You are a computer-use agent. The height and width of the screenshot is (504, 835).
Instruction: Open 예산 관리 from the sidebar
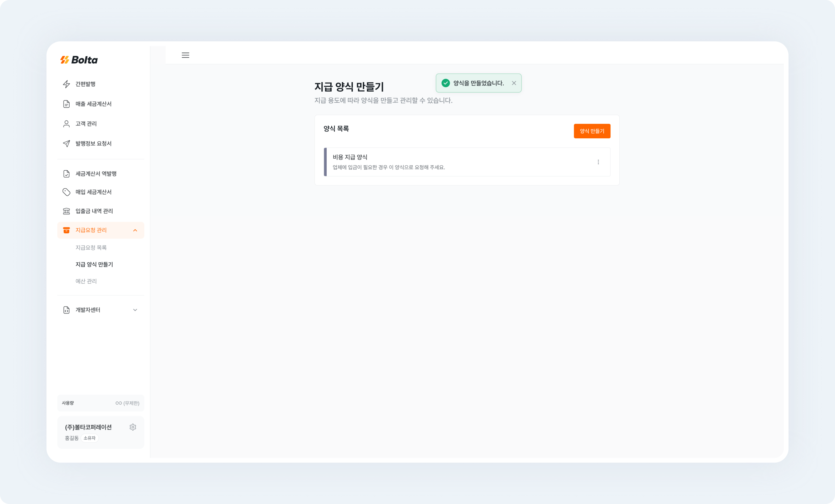coord(86,281)
